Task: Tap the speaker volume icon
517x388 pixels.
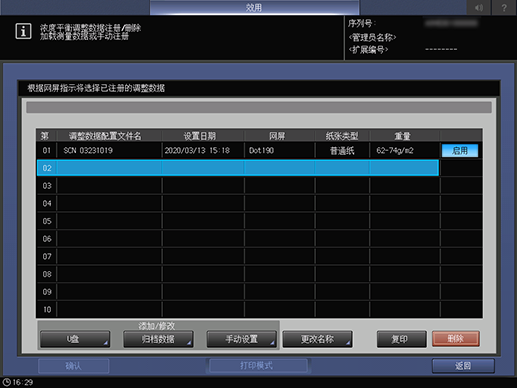Action: [x=479, y=7]
